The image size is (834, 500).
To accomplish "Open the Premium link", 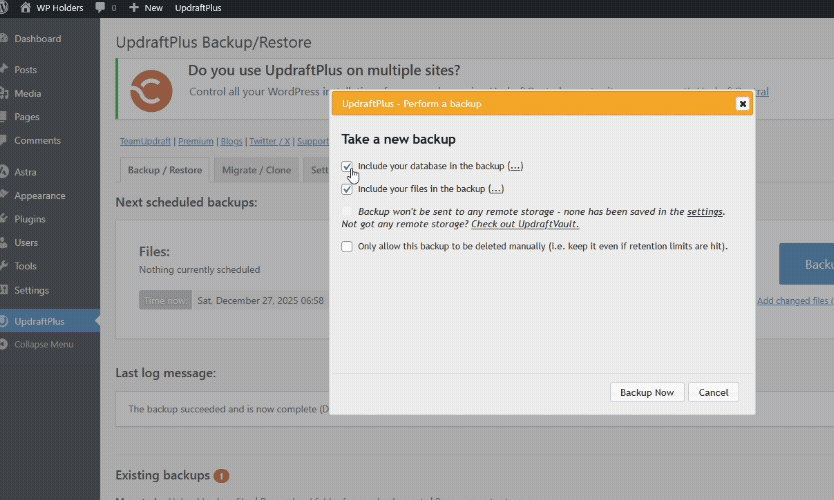I will pyautogui.click(x=196, y=141).
